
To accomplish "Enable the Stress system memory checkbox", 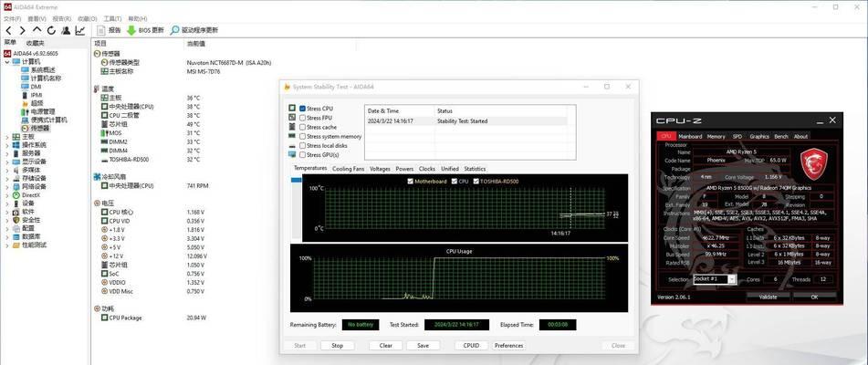I will click(x=302, y=136).
